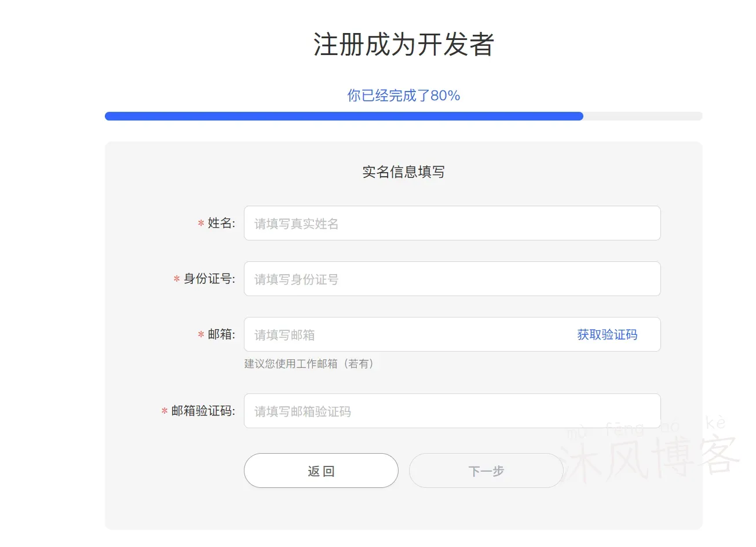The width and height of the screenshot is (756, 547).
Task: Click the 你已经完成了80% progress text
Action: coord(403,96)
